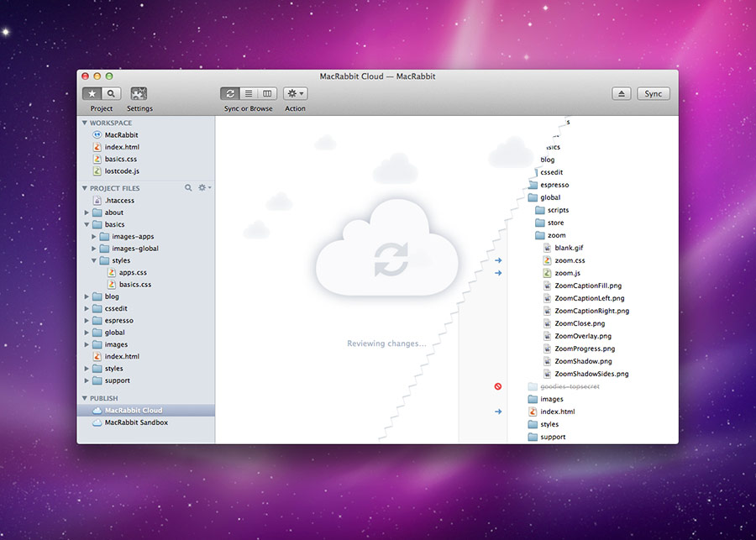Select ZoomClose.png in remote list
Screen dimensions: 756x540
pyautogui.click(x=575, y=323)
